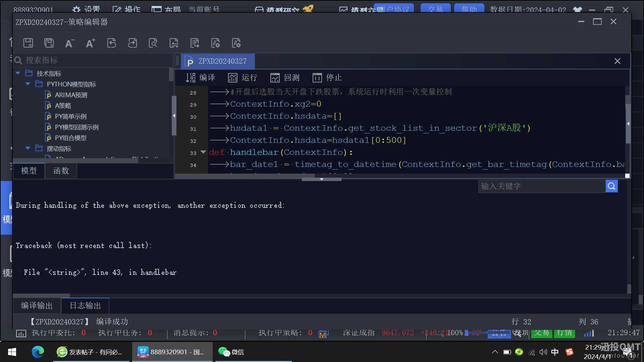Collapse left indicator panel via splitter arrow
This screenshot has width=644, height=362.
point(174,116)
